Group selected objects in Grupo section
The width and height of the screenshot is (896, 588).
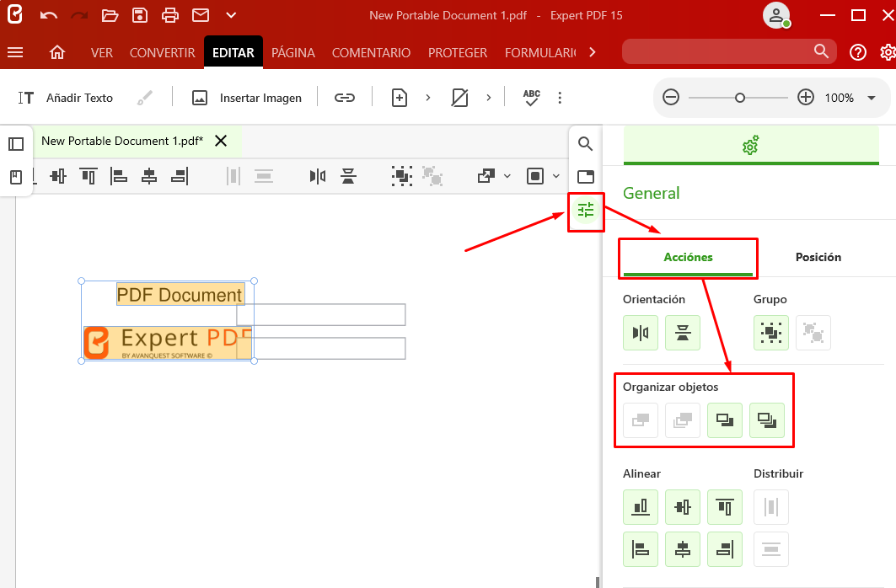click(771, 333)
